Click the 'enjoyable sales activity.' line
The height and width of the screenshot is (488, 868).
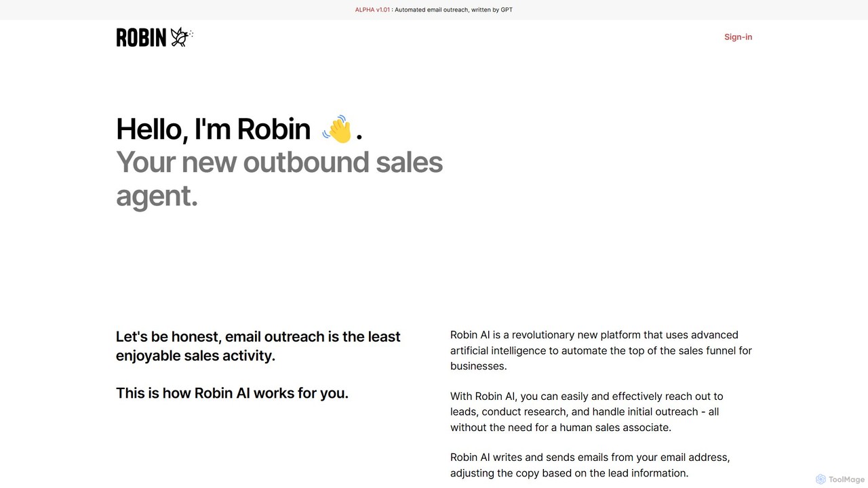tap(195, 355)
